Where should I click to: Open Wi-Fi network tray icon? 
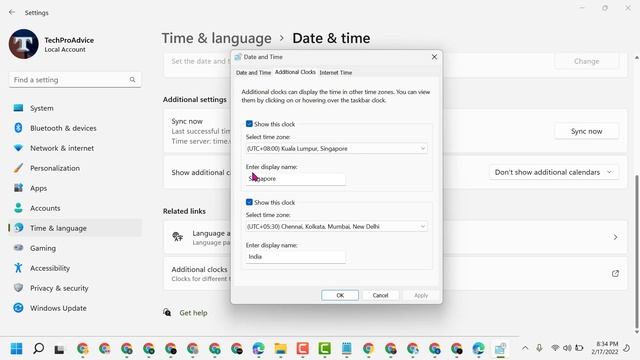555,348
